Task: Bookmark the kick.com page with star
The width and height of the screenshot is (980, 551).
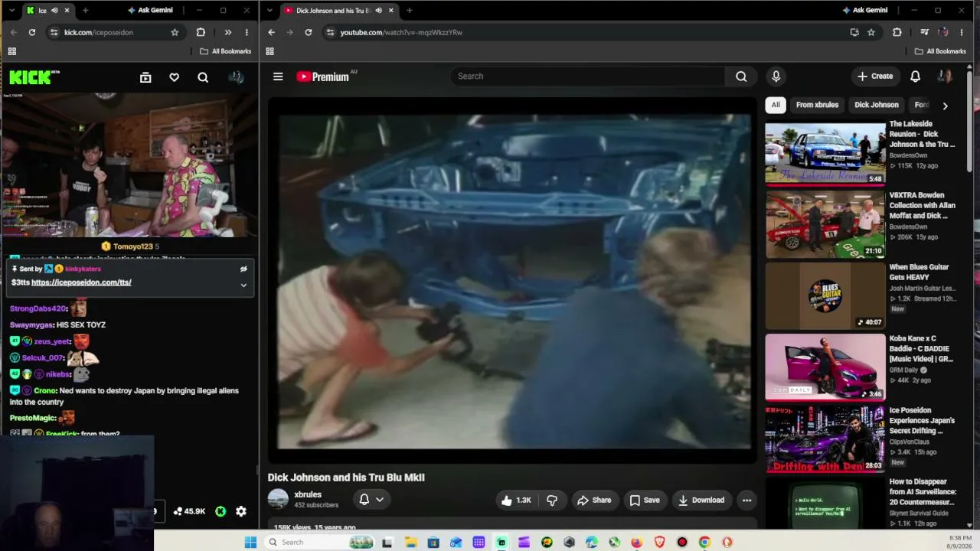Action: tap(175, 32)
